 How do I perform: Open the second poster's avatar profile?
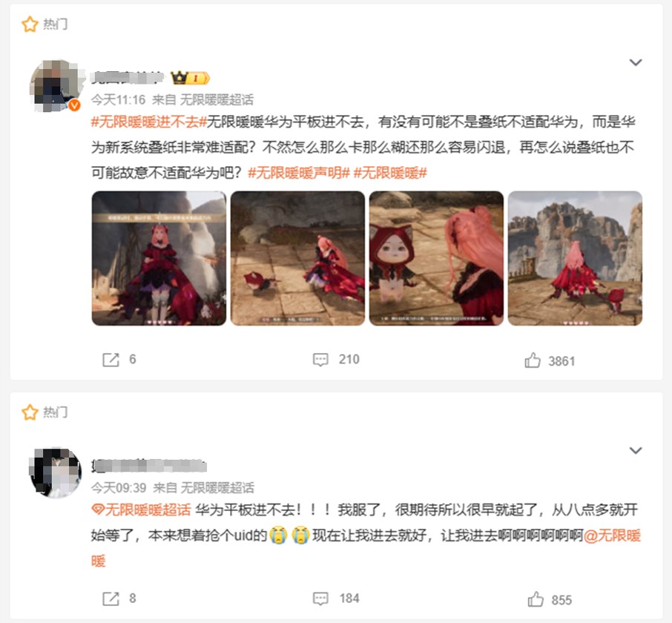55,472
